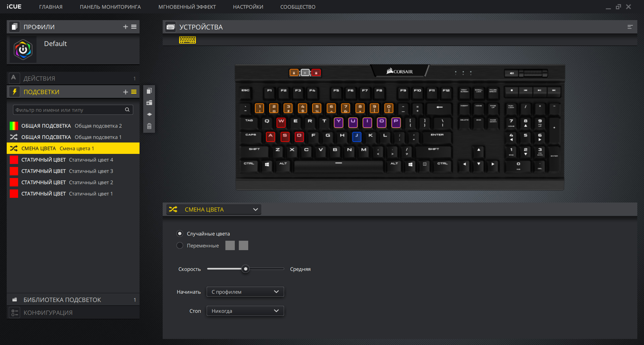Open the 'Настройки' top menu

click(x=248, y=7)
